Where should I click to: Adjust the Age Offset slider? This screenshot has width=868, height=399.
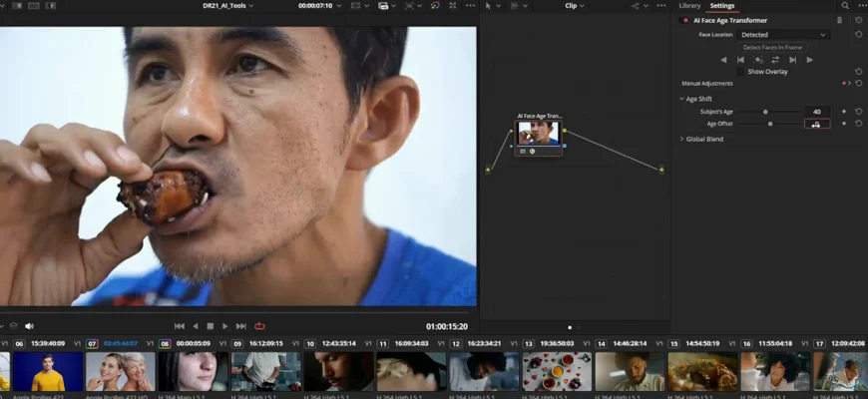click(x=770, y=124)
